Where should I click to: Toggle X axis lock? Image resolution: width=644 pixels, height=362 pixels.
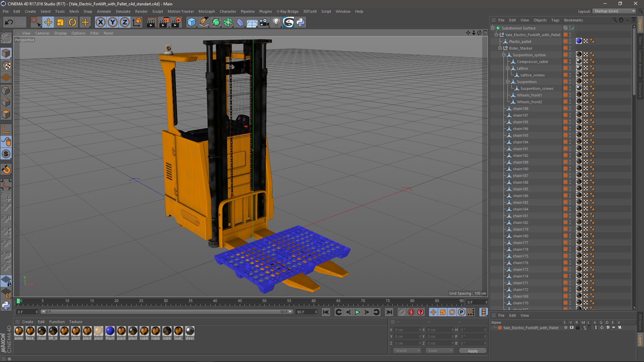pyautogui.click(x=100, y=22)
